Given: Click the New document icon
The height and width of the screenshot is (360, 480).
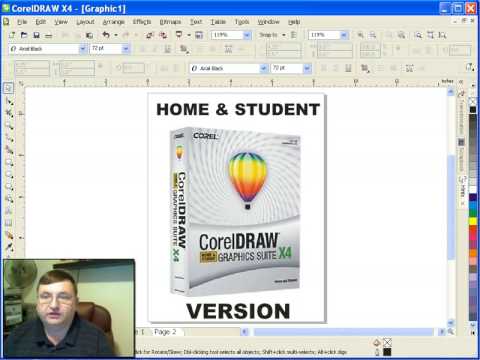Looking at the screenshot, I should pyautogui.click(x=12, y=35).
